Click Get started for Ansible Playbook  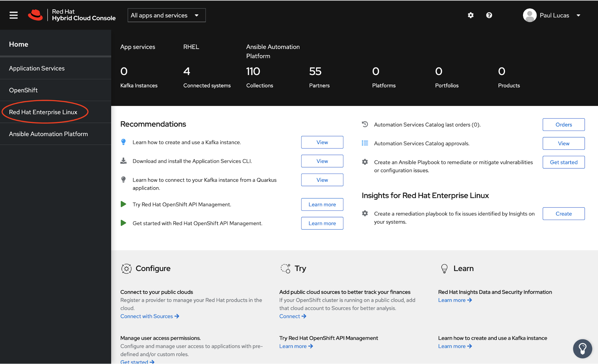(563, 162)
